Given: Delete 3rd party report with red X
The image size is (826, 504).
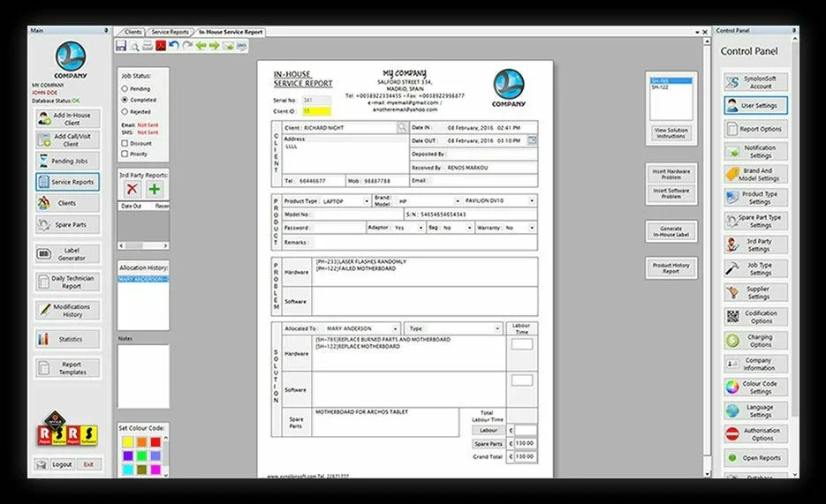Looking at the screenshot, I should [133, 189].
